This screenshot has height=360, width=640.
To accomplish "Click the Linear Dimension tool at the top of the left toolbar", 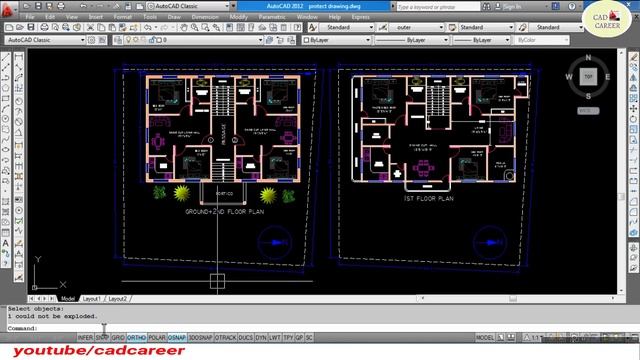I will (x=19, y=57).
